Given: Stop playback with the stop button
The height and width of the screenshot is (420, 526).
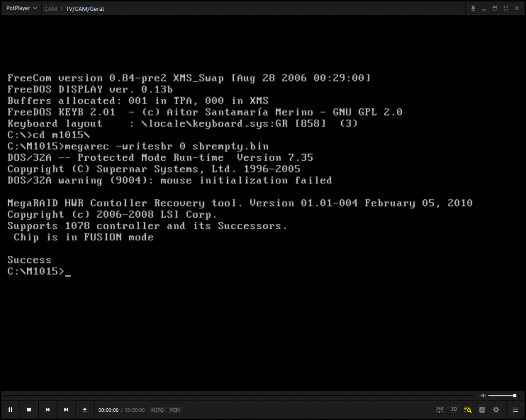Looking at the screenshot, I should pyautogui.click(x=29, y=410).
